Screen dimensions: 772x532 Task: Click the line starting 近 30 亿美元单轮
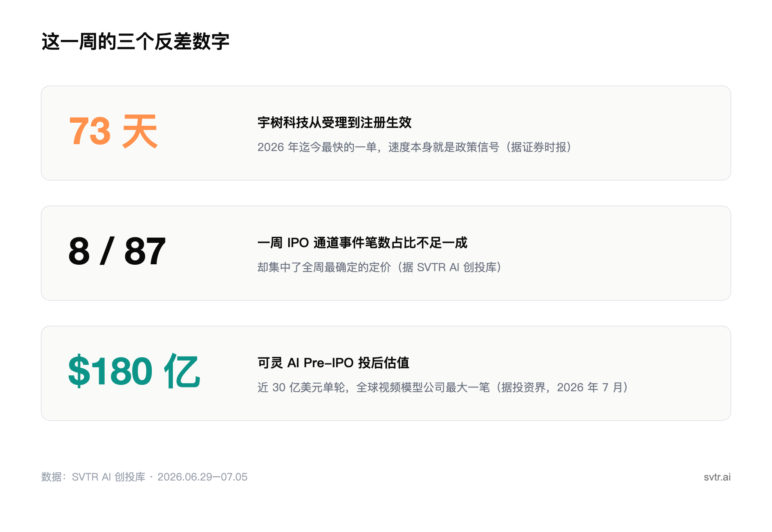point(443,387)
